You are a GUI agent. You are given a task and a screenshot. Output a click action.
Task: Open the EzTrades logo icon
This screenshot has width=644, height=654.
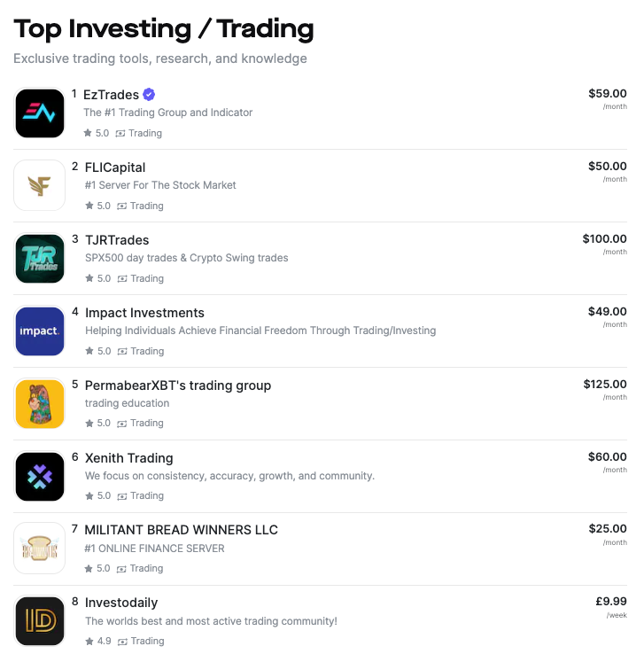40,113
